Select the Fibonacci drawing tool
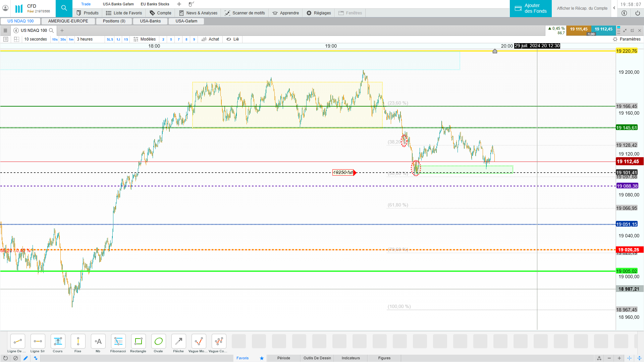Image resolution: width=644 pixels, height=362 pixels. tap(118, 342)
